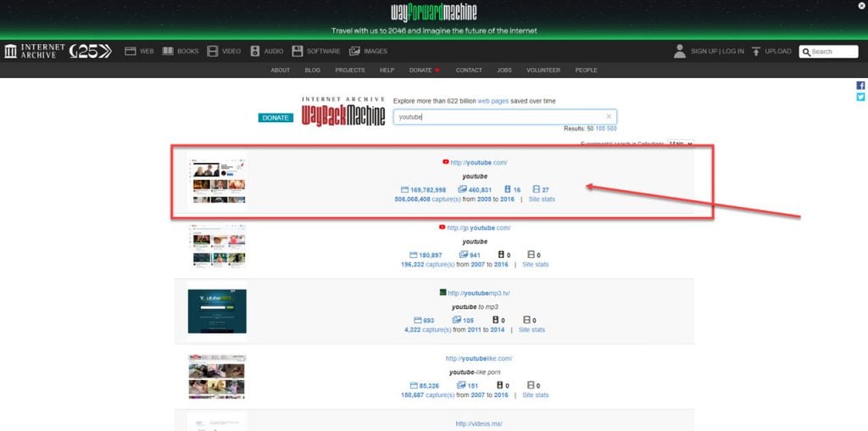Click the web page icon beside 693

[417, 320]
